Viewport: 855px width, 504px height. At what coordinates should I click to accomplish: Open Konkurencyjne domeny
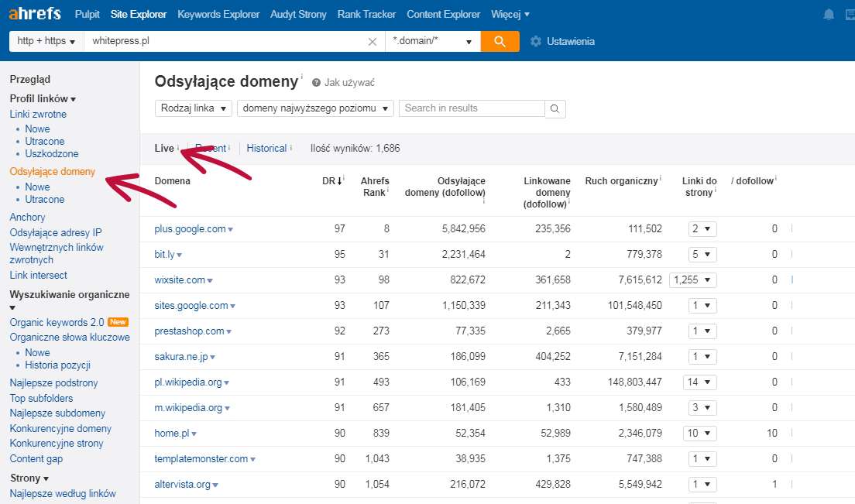60,429
